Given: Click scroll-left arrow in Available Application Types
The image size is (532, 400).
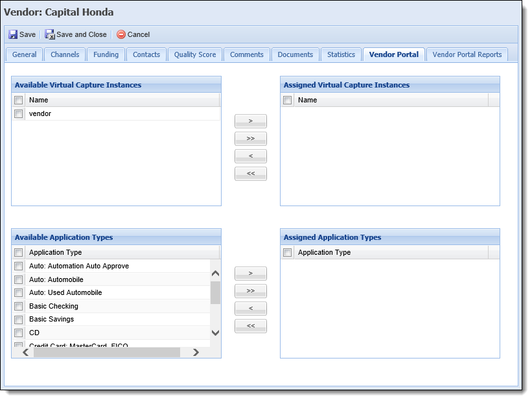Looking at the screenshot, I should coord(25,353).
